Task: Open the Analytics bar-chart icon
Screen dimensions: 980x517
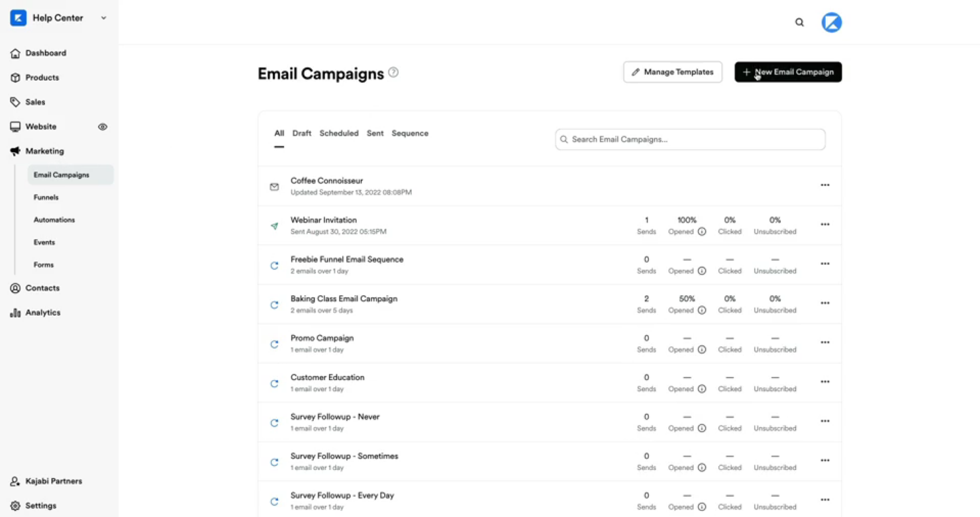Action: tap(14, 312)
